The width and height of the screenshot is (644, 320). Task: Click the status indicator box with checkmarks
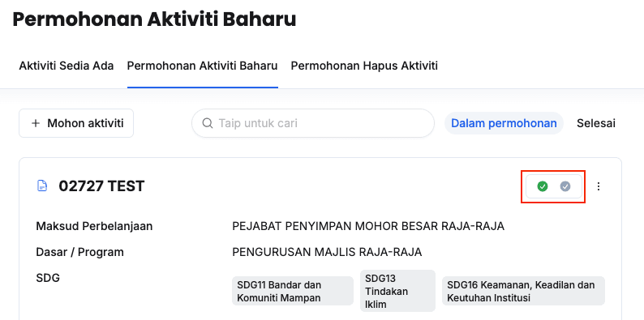pyautogui.click(x=554, y=186)
